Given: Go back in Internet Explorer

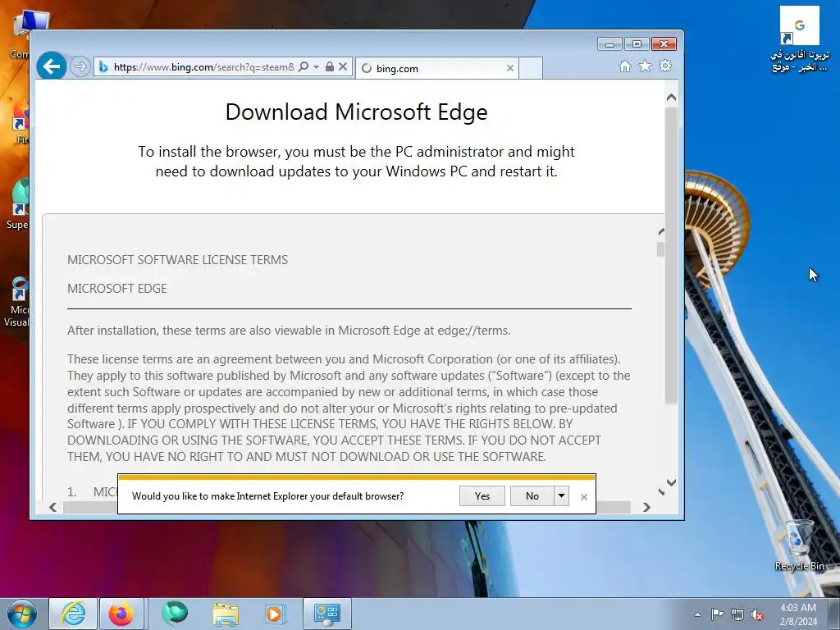Looking at the screenshot, I should pyautogui.click(x=52, y=66).
